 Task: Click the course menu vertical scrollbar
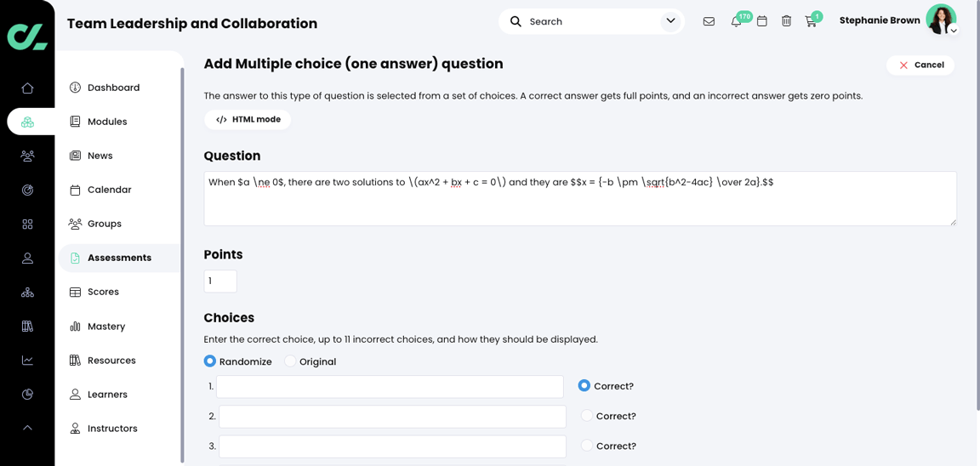pyautogui.click(x=183, y=264)
